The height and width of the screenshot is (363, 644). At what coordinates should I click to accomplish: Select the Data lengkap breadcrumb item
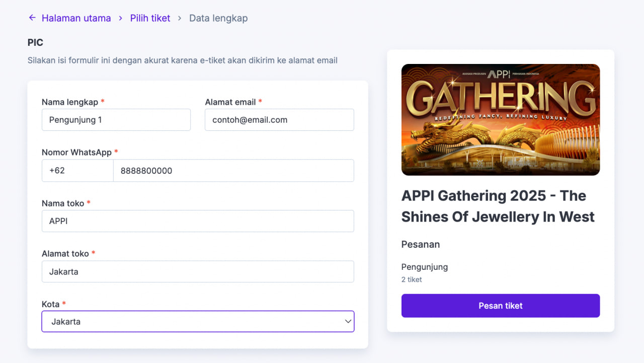pyautogui.click(x=218, y=18)
